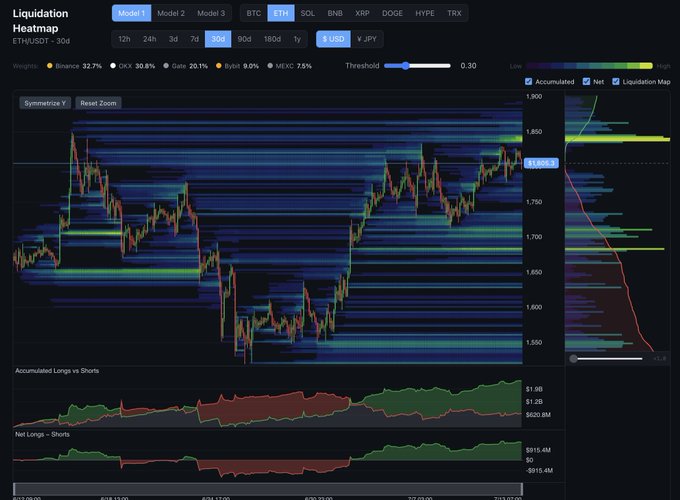Set time range to 7d
The height and width of the screenshot is (500, 680).
[194, 39]
